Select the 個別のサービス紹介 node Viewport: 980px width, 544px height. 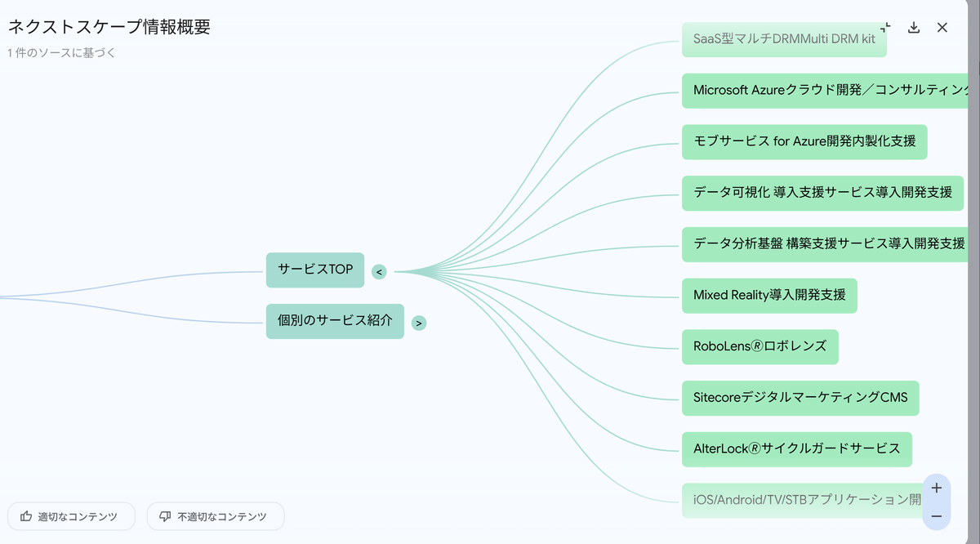tap(335, 321)
